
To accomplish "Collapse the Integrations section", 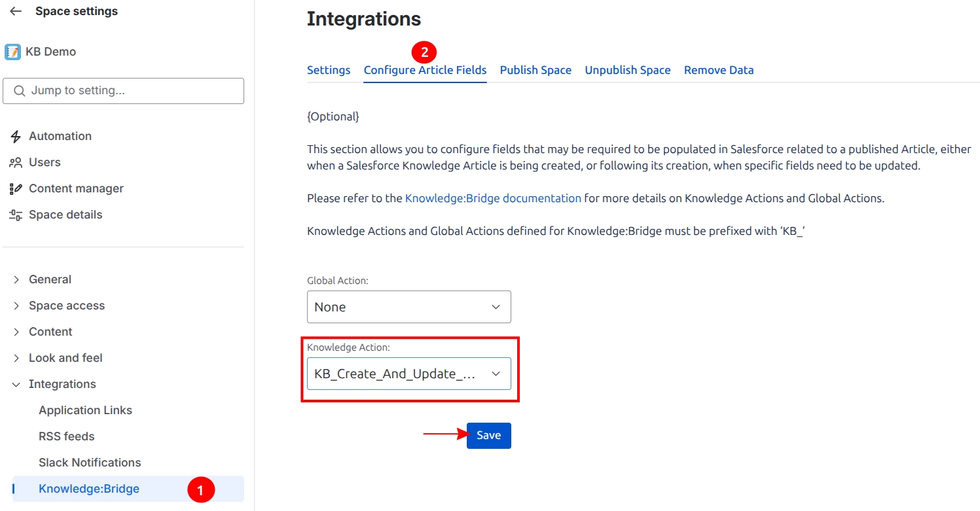I will 16,384.
